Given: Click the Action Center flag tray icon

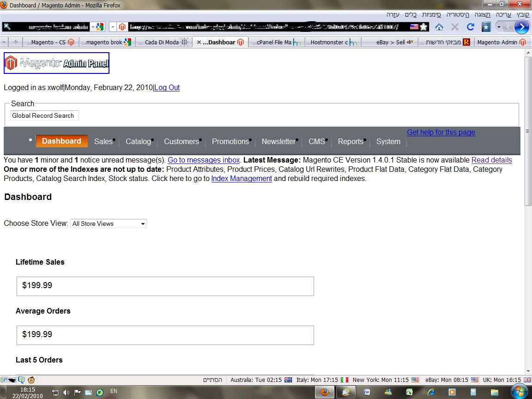Looking at the screenshot, I should (x=78, y=393).
